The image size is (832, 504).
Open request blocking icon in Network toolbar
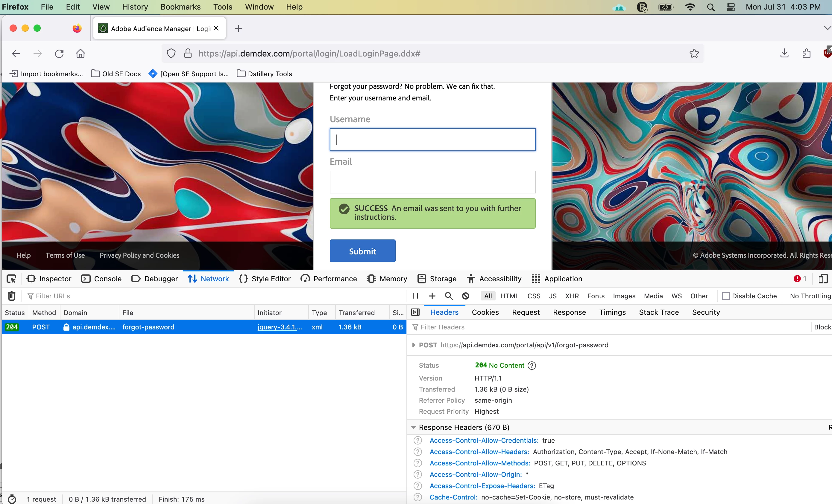(x=465, y=296)
